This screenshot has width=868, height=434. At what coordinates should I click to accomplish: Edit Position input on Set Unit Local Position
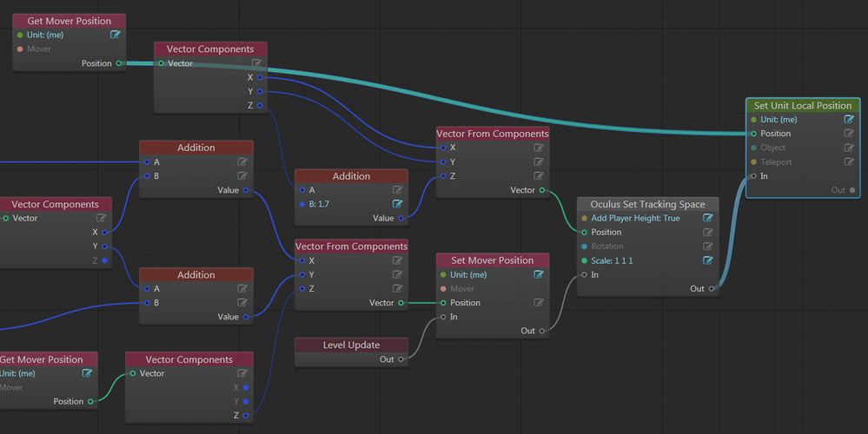coord(849,134)
